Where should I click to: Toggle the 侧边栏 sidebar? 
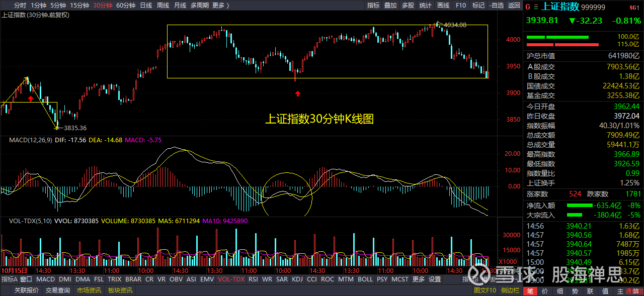tap(510, 290)
